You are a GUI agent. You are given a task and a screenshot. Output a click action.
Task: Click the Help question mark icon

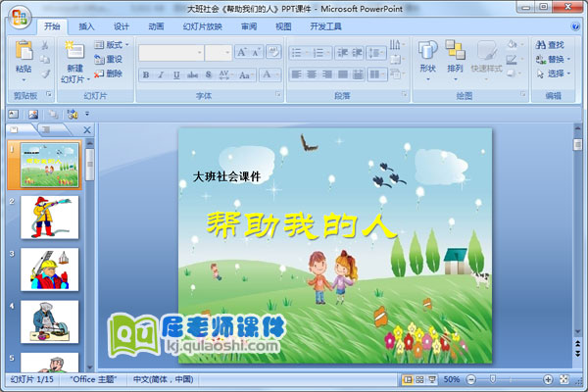(575, 26)
